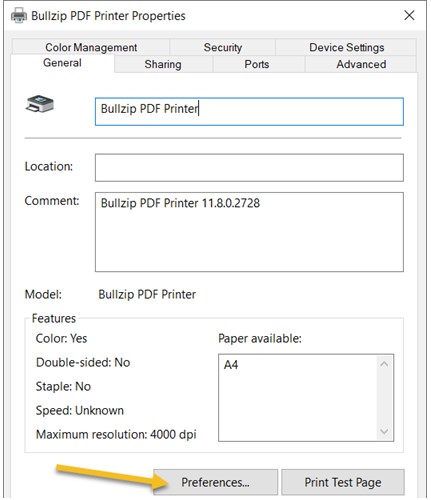Click the Paper available: label
Viewport: 431px width, 500px height.
coord(260,338)
